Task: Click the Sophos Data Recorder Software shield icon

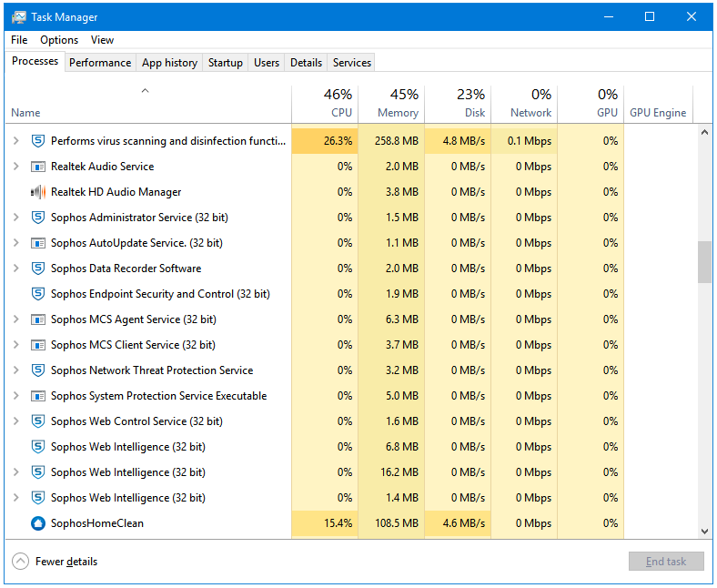Action: 38,269
